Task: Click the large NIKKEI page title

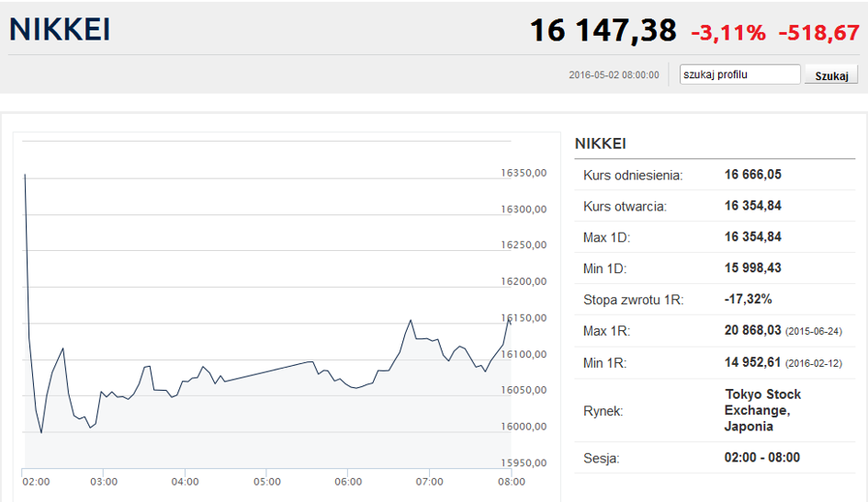Action: pos(60,29)
